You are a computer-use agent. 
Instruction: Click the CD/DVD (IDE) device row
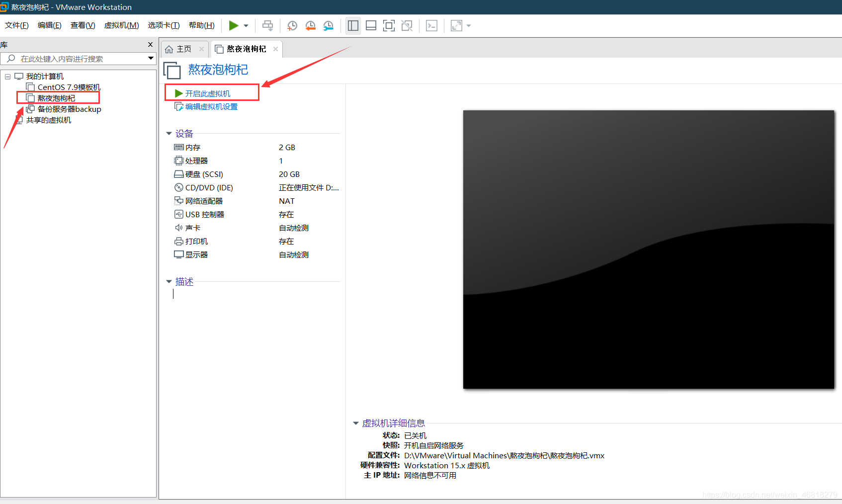(x=256, y=188)
